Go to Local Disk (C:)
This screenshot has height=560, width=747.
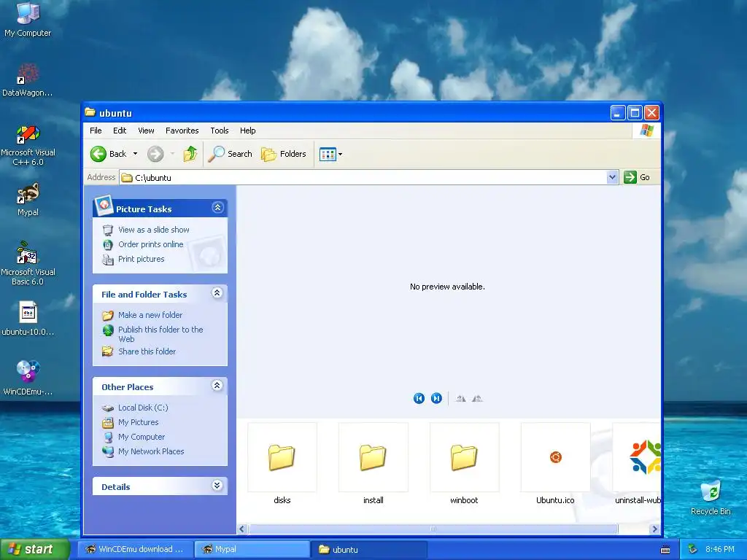point(143,408)
